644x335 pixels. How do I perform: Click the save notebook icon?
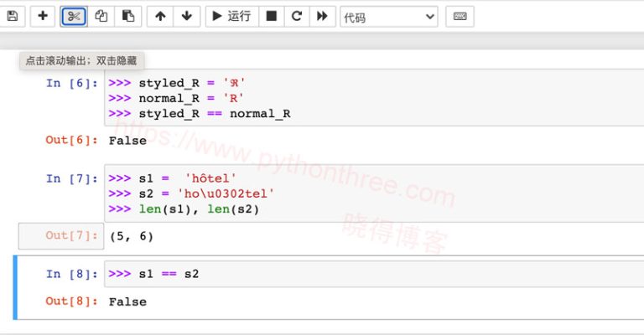tap(12, 16)
